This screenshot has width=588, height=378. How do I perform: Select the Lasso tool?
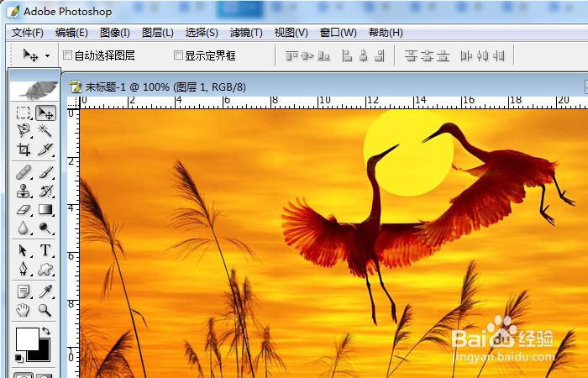(x=24, y=130)
